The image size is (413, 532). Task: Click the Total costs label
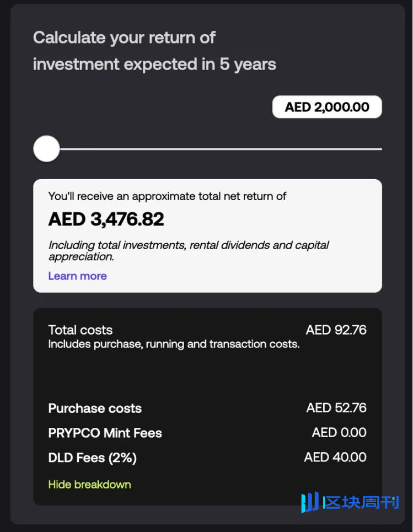(81, 330)
